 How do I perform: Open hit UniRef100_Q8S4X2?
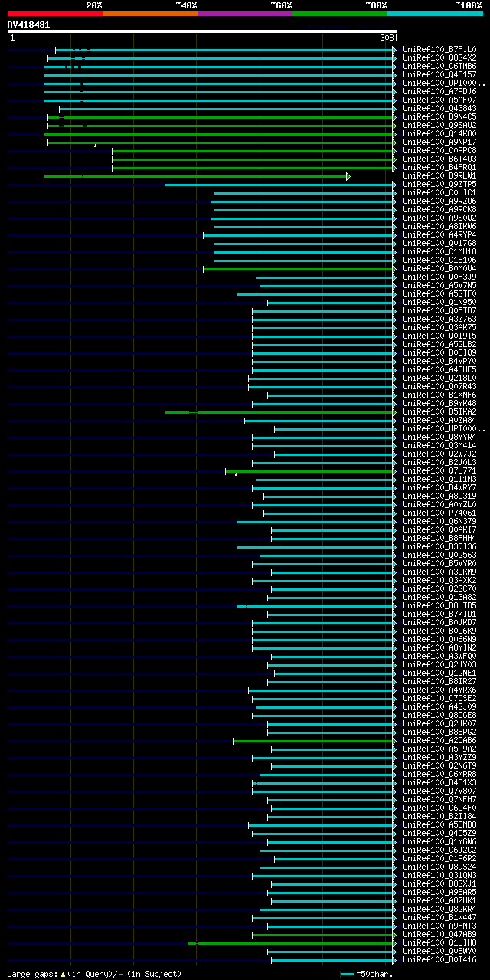[439, 58]
